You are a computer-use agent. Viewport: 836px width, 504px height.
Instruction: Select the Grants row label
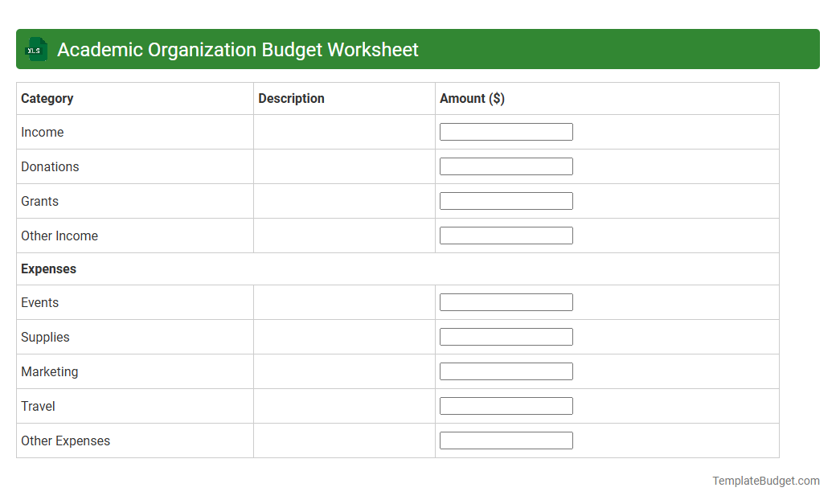tap(39, 201)
